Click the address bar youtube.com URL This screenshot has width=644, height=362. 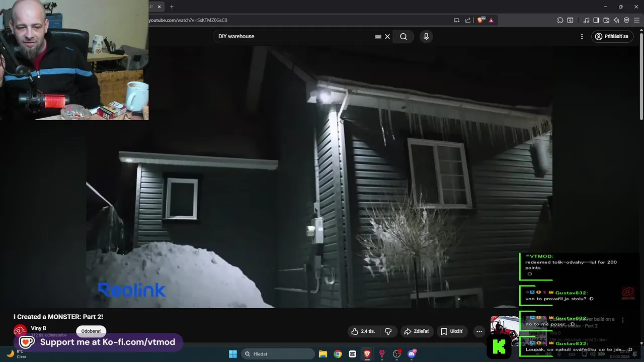click(x=188, y=20)
